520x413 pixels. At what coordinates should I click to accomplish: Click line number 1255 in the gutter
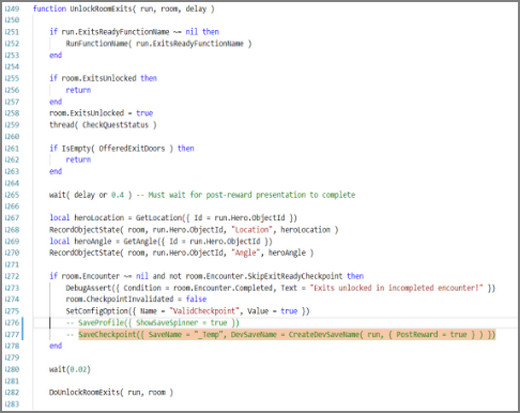pyautogui.click(x=12, y=78)
